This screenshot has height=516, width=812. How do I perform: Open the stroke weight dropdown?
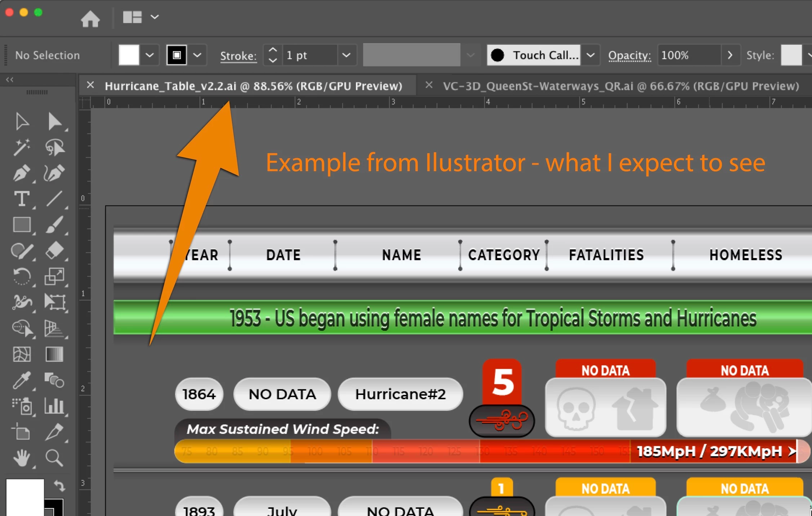point(346,55)
